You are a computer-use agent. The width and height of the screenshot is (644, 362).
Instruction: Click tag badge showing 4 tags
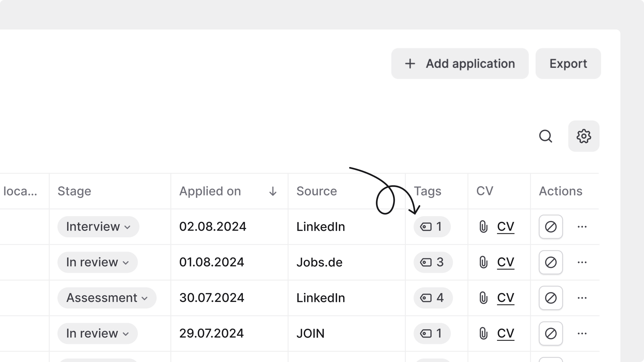(433, 298)
